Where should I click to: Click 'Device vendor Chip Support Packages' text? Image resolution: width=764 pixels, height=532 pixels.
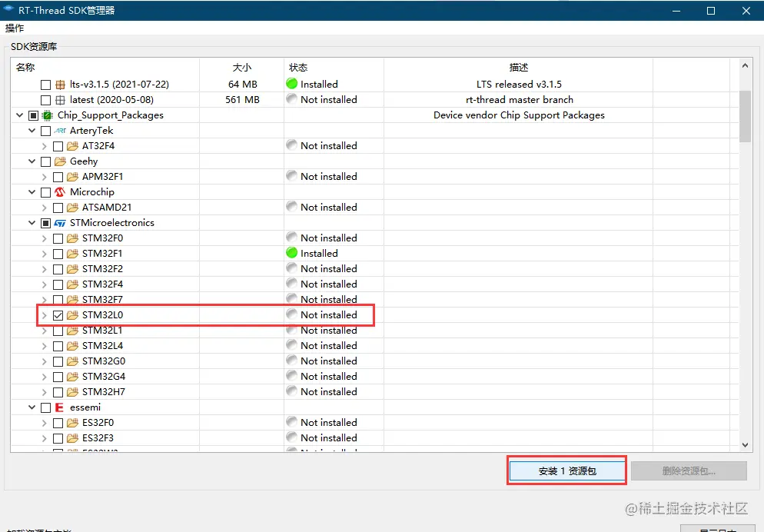point(519,115)
